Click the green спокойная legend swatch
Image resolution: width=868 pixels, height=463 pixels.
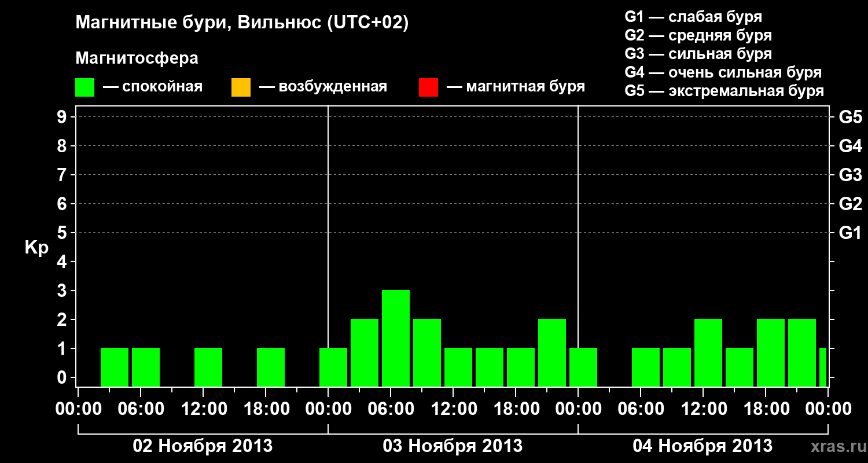point(85,87)
